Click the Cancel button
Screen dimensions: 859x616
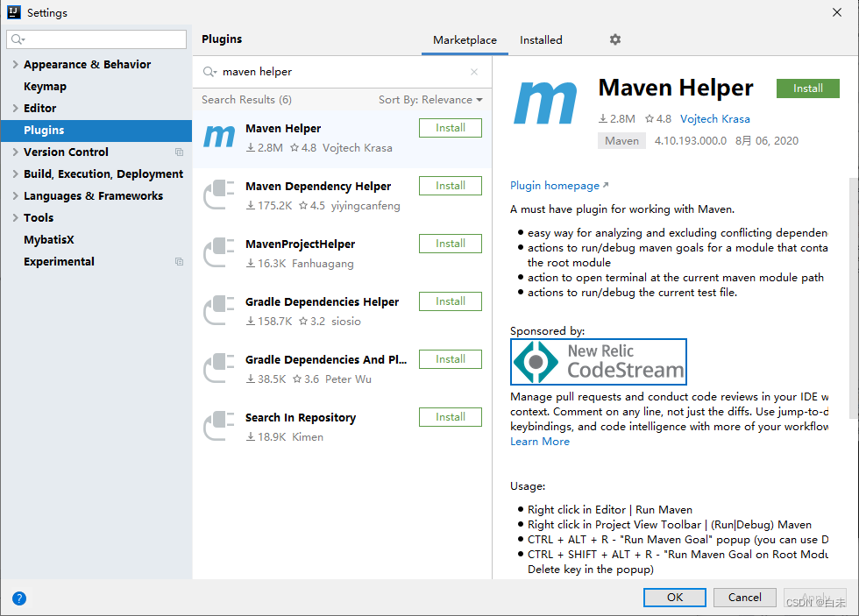[x=744, y=598]
